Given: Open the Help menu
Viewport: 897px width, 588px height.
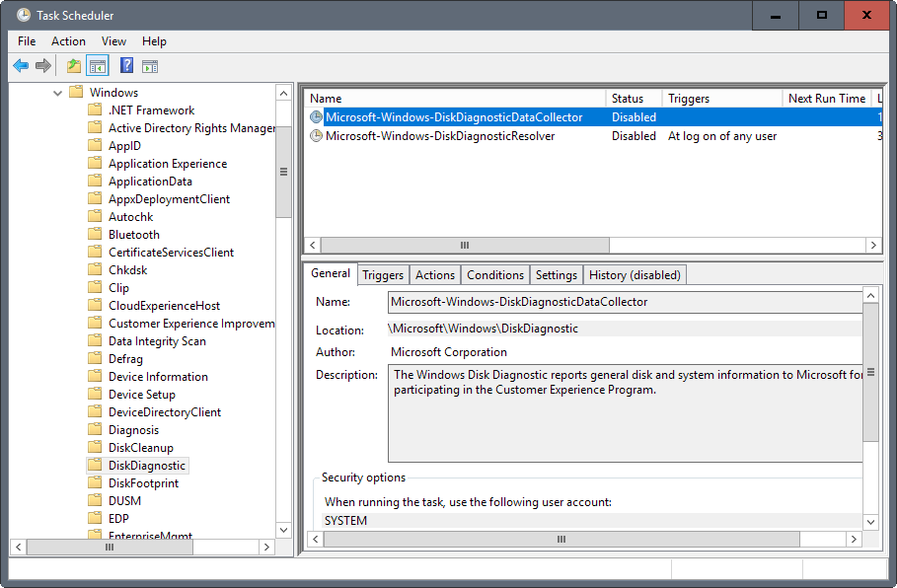Looking at the screenshot, I should tap(155, 41).
